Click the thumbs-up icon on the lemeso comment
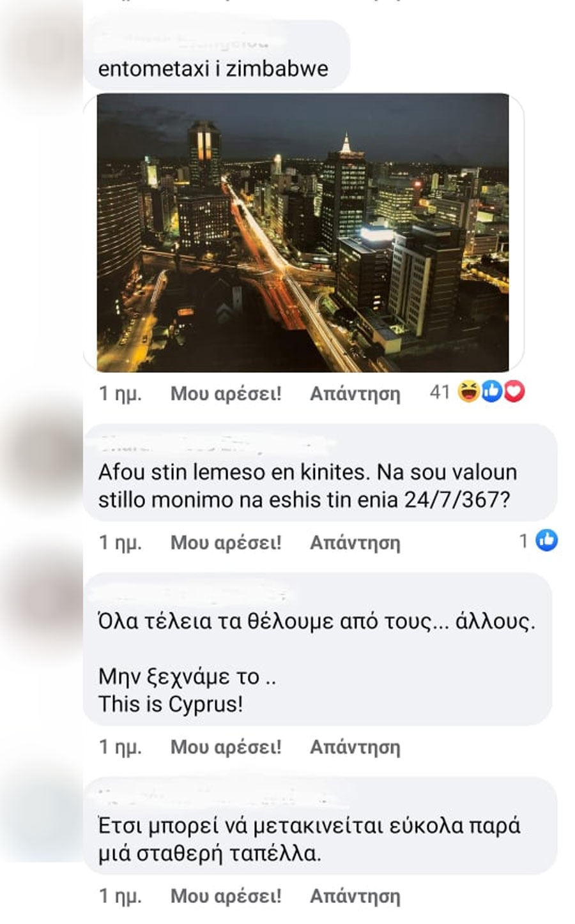Viewport: 575px width, 924px height. pos(547,541)
